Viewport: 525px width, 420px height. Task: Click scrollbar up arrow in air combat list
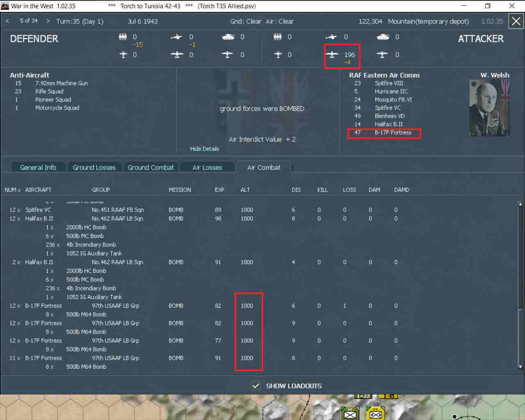pyautogui.click(x=520, y=204)
